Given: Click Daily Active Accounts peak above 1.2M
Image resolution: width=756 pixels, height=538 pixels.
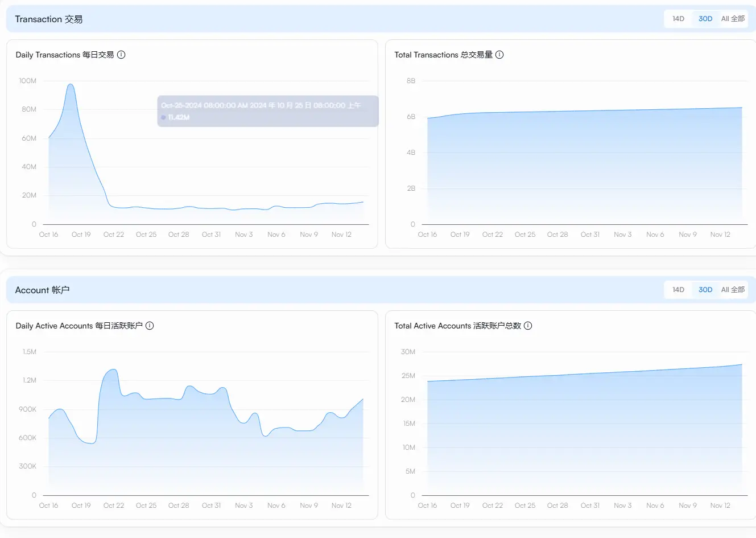Looking at the screenshot, I should click(x=113, y=370).
